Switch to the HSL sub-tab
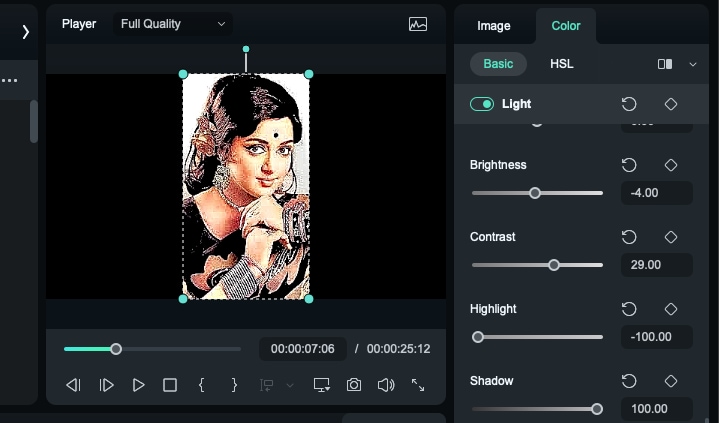 [562, 64]
